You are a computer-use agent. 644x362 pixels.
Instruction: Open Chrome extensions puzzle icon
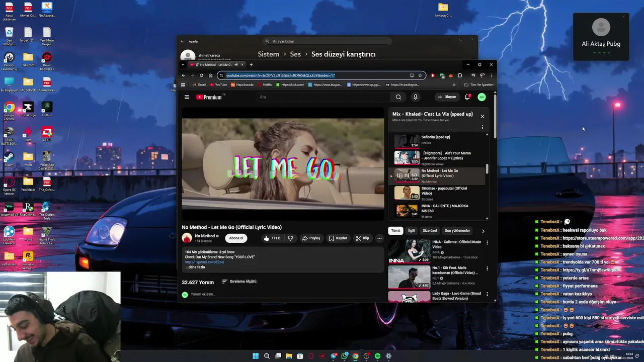459,75
